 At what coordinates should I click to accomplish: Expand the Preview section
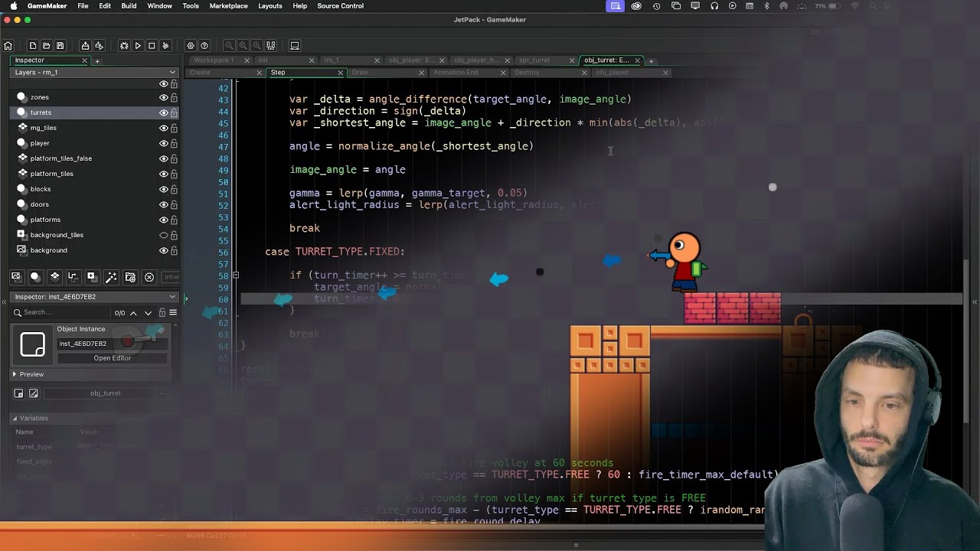point(15,374)
